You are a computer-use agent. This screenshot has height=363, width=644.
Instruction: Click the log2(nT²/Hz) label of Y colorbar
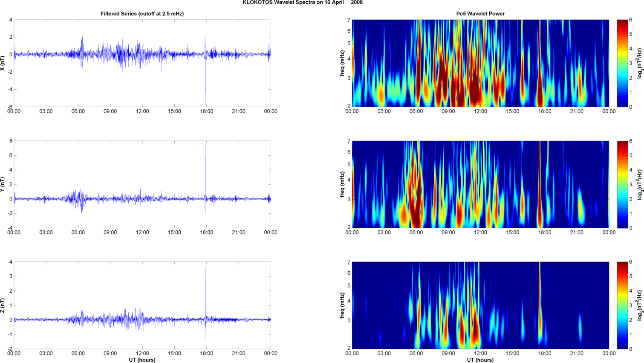pyautogui.click(x=640, y=184)
